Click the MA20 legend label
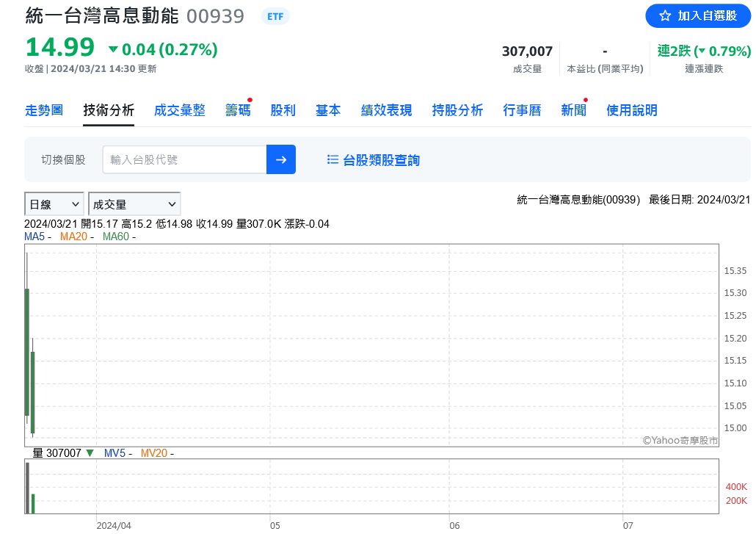The width and height of the screenshot is (756, 534). [74, 237]
